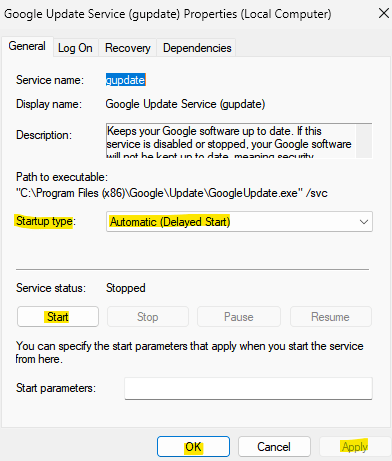Click the highlighted gupdate service name

point(125,80)
